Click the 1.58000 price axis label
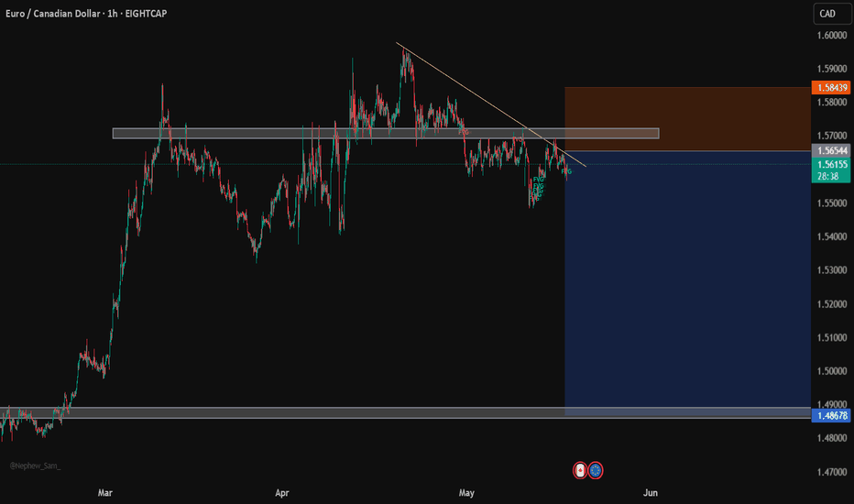The image size is (854, 504). coord(832,102)
